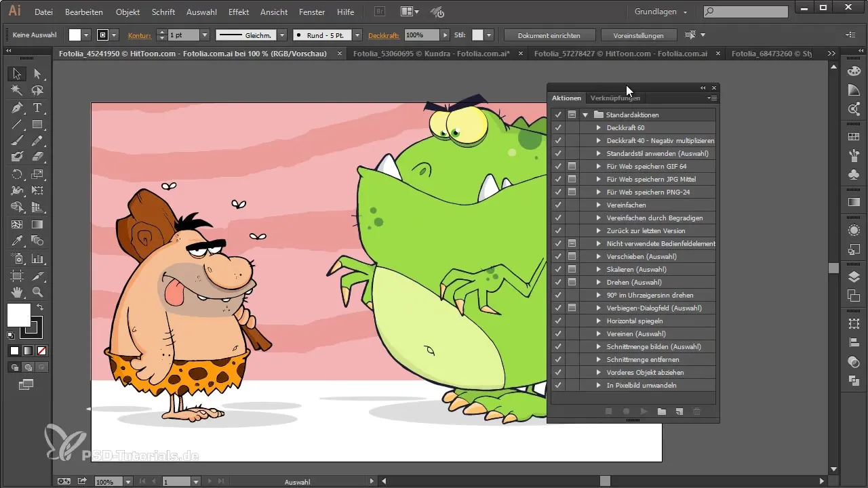Toggle checkmark for Standardaktionen set
Viewport: 868px width, 488px height.
coord(558,115)
